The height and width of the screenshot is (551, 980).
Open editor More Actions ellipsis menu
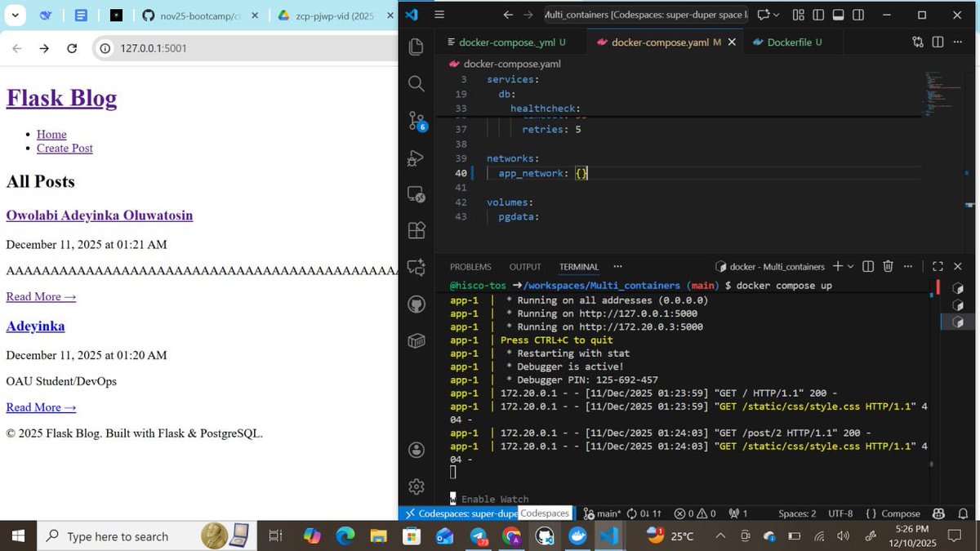point(959,42)
